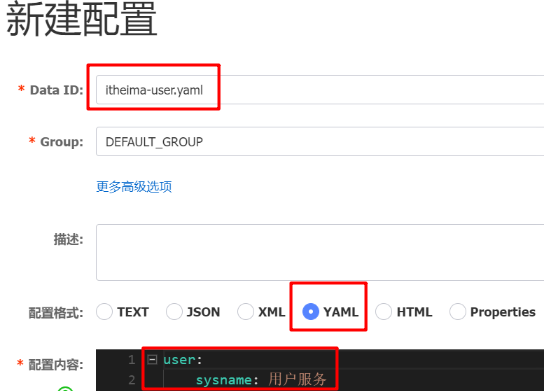Click the 描述 text area
The height and width of the screenshot is (391, 544).
coord(320,252)
